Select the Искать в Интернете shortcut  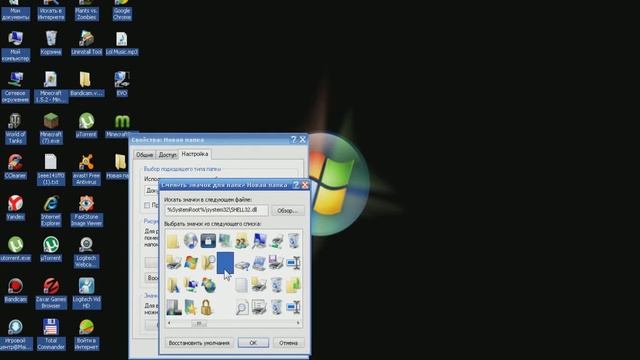[51, 10]
